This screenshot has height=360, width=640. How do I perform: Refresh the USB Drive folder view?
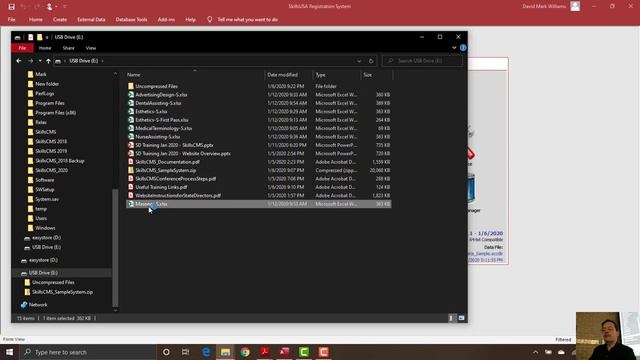(371, 61)
